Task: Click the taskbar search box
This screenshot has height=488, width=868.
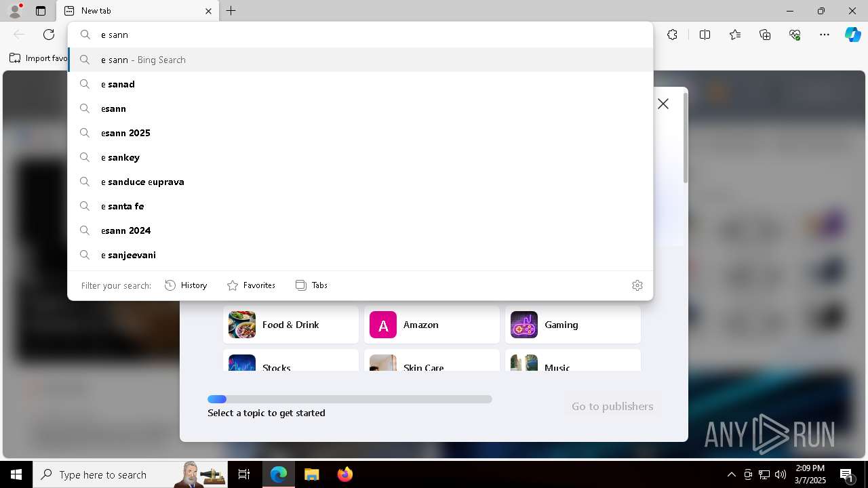Action: pyautogui.click(x=130, y=474)
